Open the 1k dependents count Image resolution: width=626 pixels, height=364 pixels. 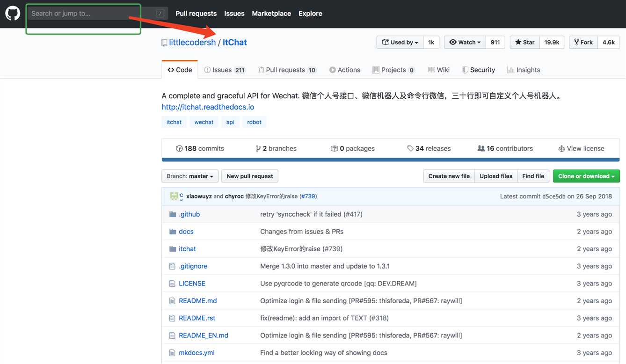(431, 42)
